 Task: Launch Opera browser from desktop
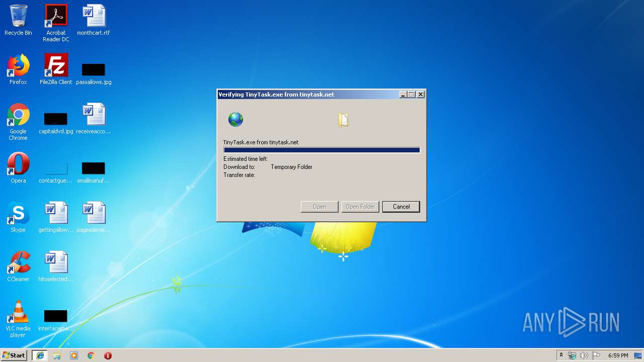point(18,168)
